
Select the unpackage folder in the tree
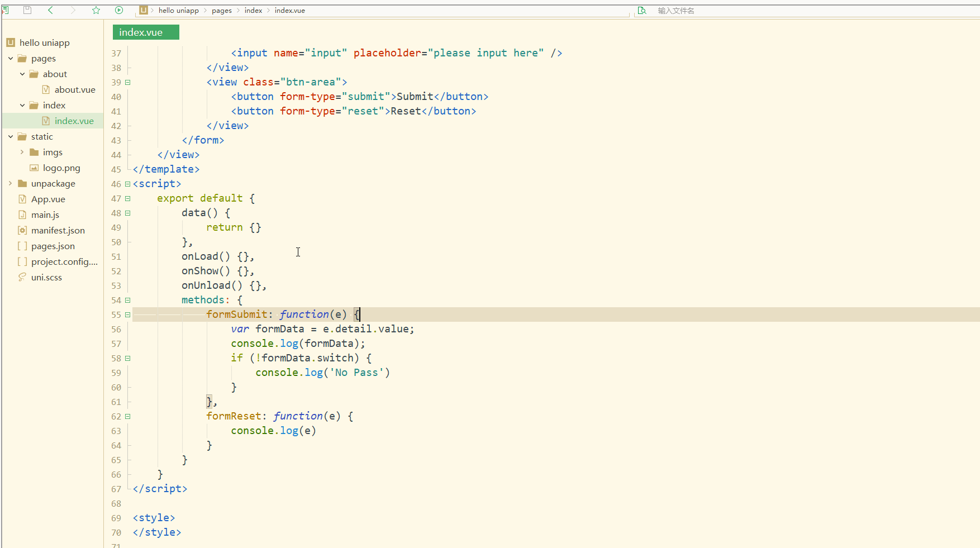(x=53, y=183)
